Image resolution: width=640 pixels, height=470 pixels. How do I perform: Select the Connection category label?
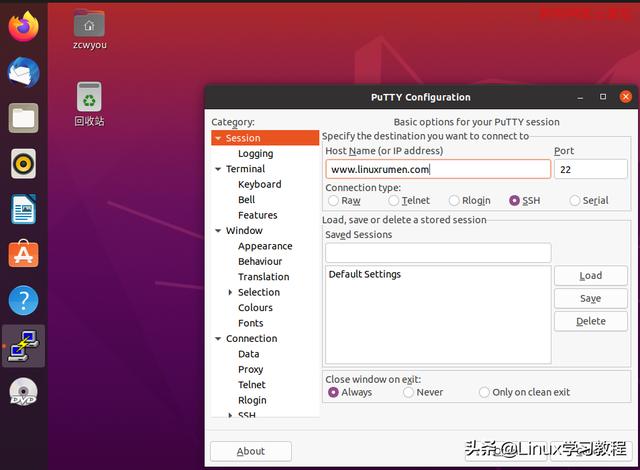pyautogui.click(x=251, y=339)
